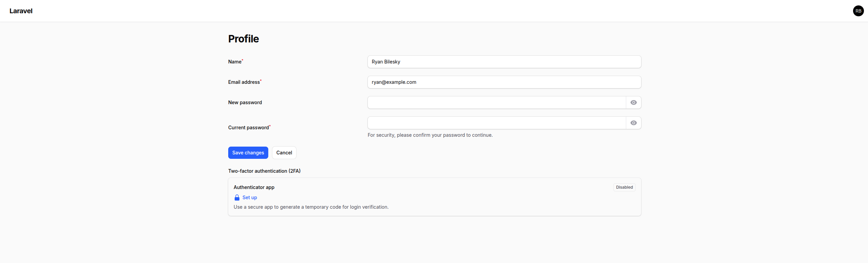Viewport: 868px width, 263px height.
Task: Click the lock icon beside Set up
Action: pos(237,198)
